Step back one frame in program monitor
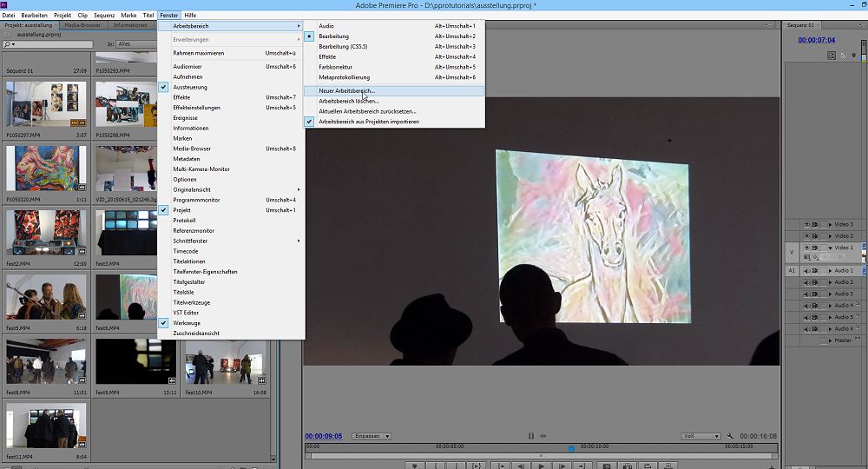 (520, 466)
